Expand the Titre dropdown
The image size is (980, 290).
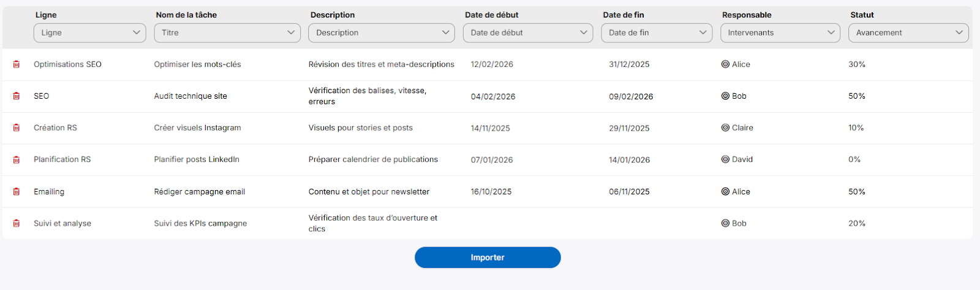(x=227, y=33)
